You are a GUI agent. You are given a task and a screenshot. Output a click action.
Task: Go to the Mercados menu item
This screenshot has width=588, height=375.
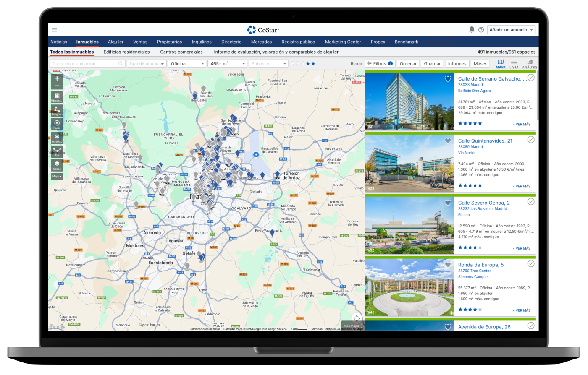[261, 42]
